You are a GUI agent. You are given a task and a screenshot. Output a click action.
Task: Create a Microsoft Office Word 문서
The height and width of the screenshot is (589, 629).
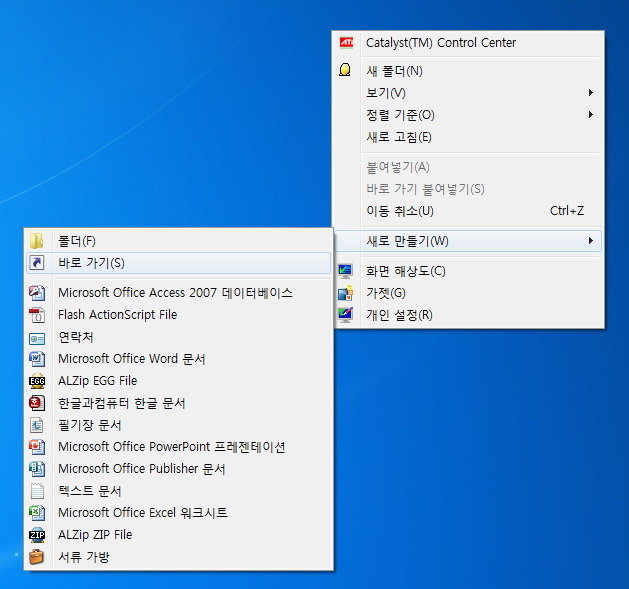click(179, 359)
